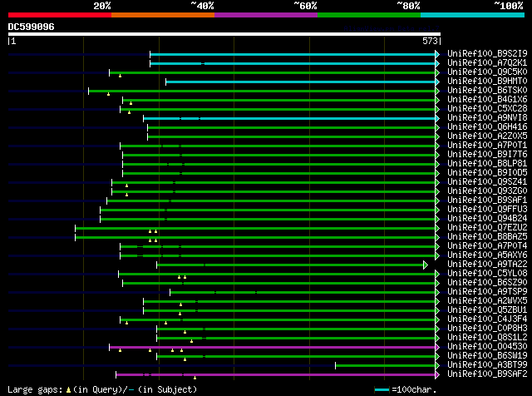Select the UniRef100_B9SAF2 label
The image size is (532, 396).
tap(487, 374)
